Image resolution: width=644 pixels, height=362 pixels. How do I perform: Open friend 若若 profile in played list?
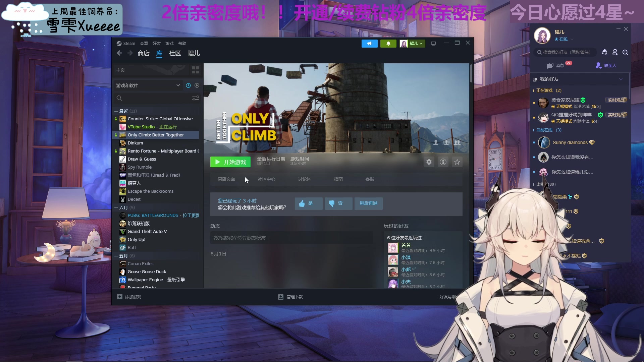(406, 245)
